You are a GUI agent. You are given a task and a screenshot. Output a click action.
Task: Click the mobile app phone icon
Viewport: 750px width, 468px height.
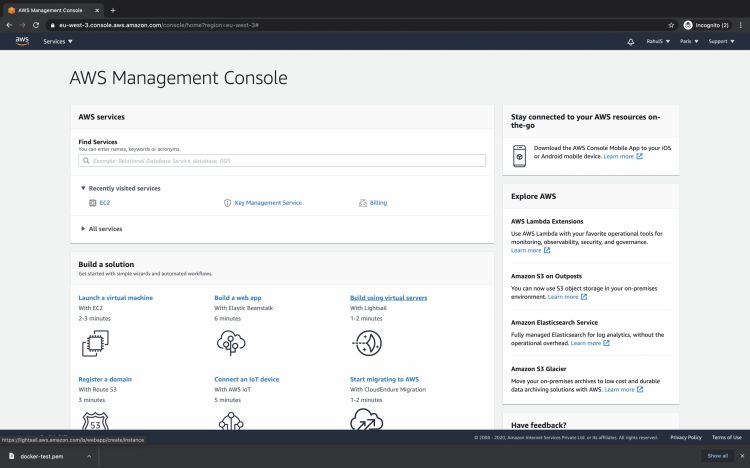[520, 156]
